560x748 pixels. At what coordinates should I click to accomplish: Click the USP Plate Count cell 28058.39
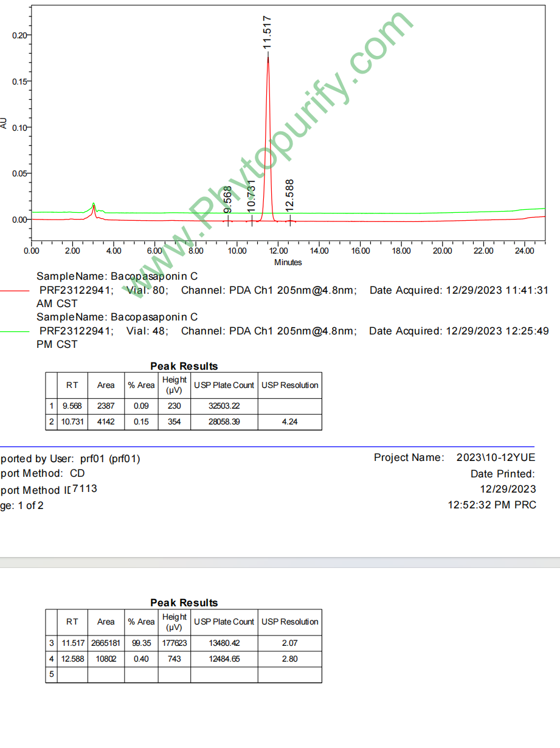tap(224, 422)
